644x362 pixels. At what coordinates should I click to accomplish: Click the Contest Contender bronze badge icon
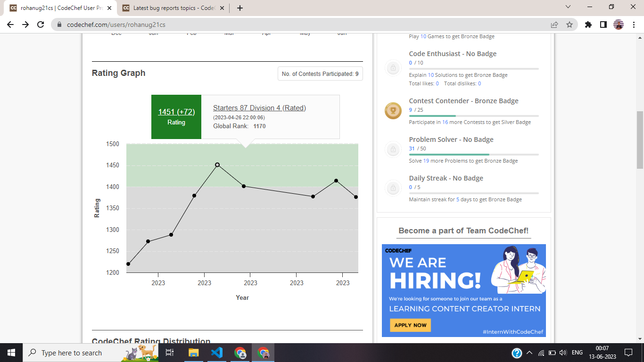(x=393, y=111)
